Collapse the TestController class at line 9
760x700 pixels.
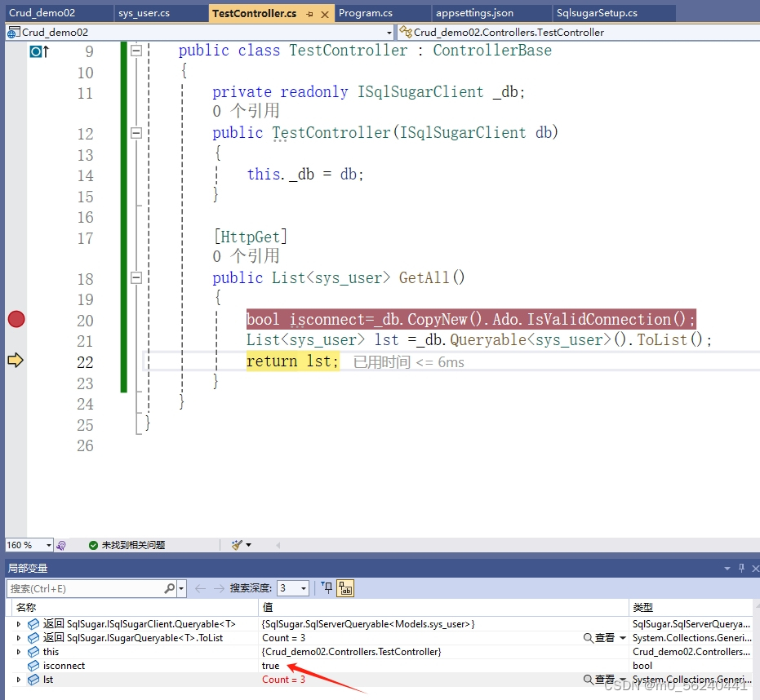point(136,51)
